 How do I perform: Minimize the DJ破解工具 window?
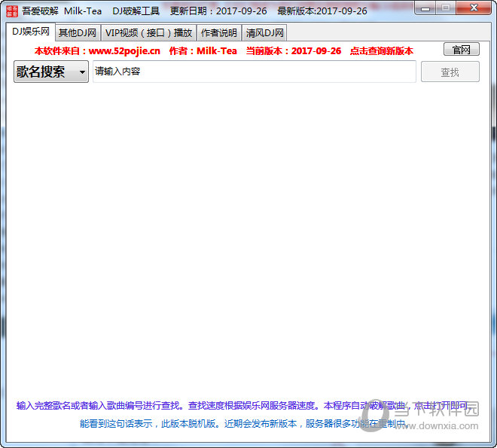click(425, 8)
